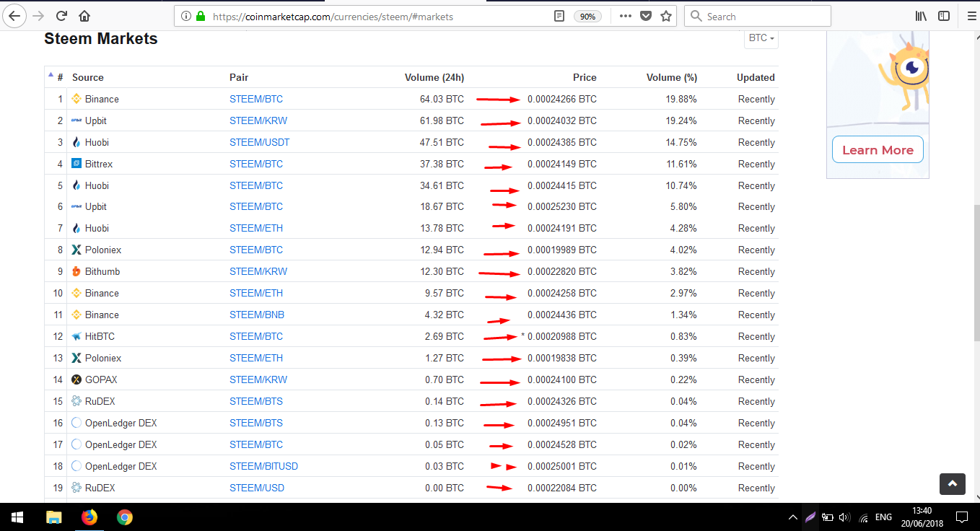The height and width of the screenshot is (531, 980).
Task: Select the Steem Markets heading
Action: click(101, 39)
